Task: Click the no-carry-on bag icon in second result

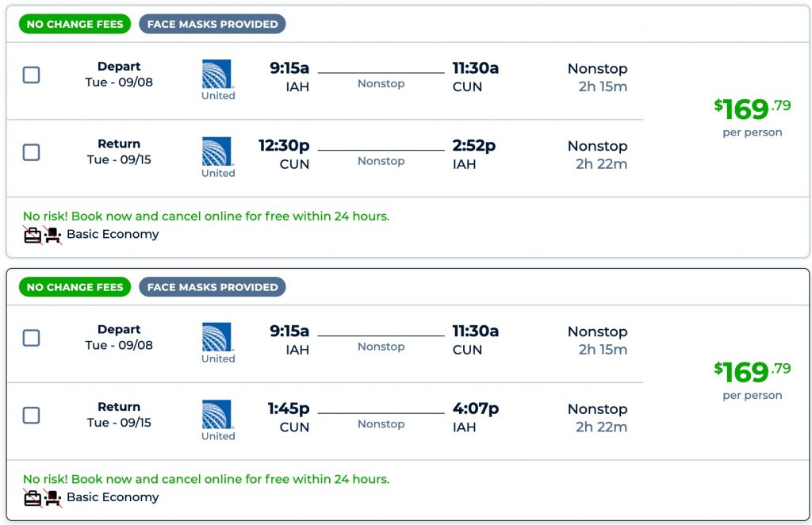Action: click(33, 498)
